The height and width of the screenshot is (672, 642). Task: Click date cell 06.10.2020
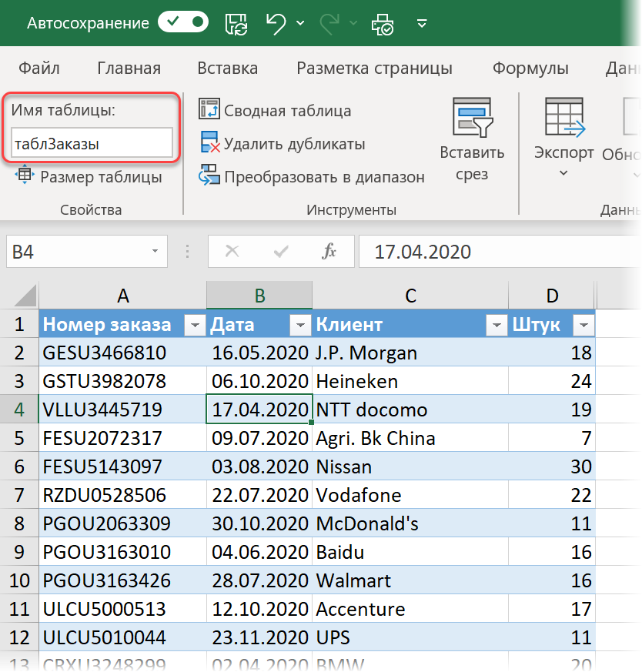259,381
